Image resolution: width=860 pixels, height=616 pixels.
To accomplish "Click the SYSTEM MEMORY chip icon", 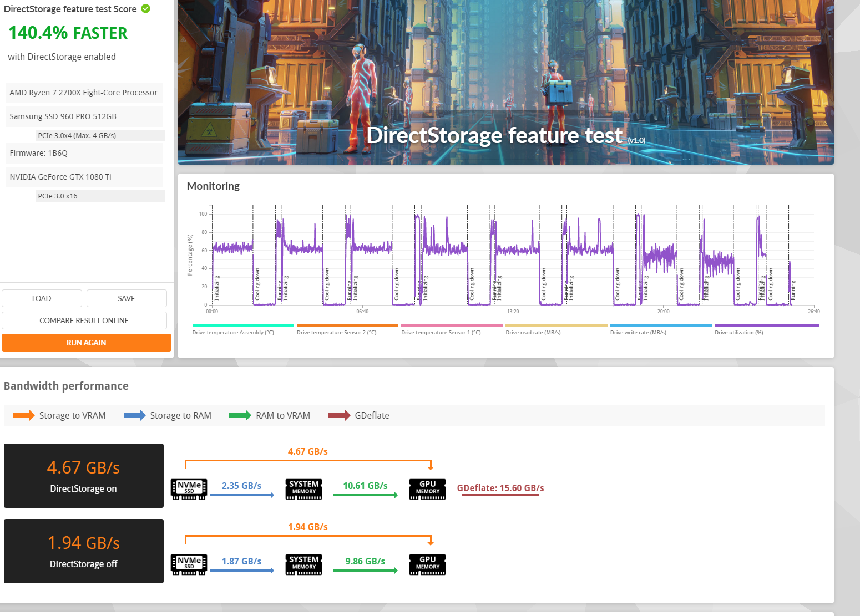I will pyautogui.click(x=303, y=489).
